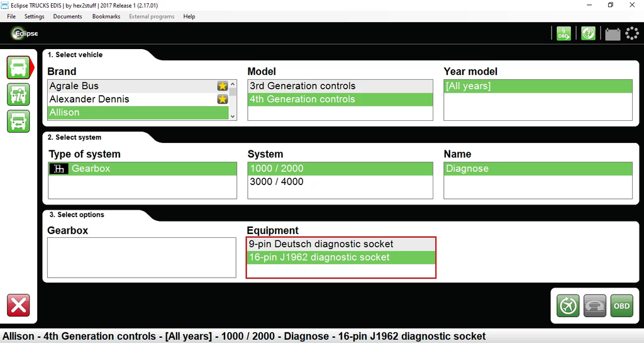Viewport: 644px width, 343px height.
Task: Click the truck diagnostics icon in sidebar
Action: 18,67
